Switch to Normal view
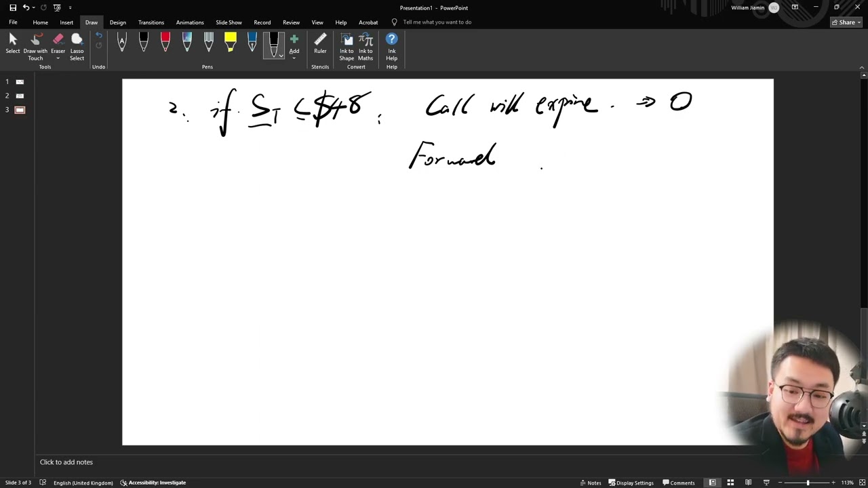 pos(712,483)
